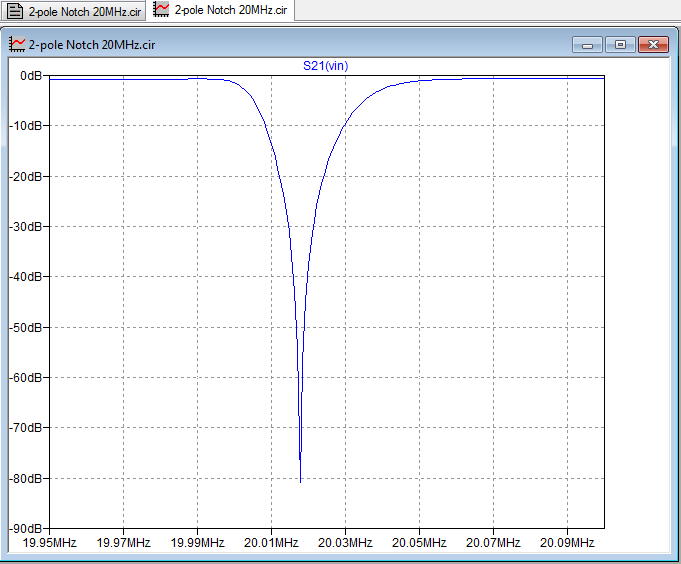Click the 19.95MHz frequency label
The height and width of the screenshot is (564, 681).
pos(50,543)
